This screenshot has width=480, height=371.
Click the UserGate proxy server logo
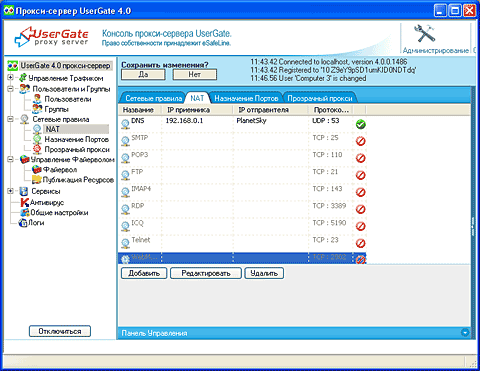[52, 37]
